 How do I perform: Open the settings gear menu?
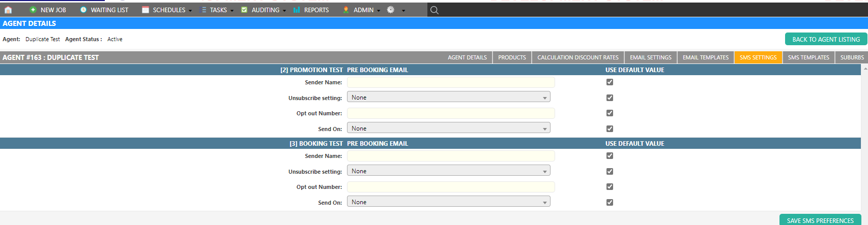[x=391, y=10]
